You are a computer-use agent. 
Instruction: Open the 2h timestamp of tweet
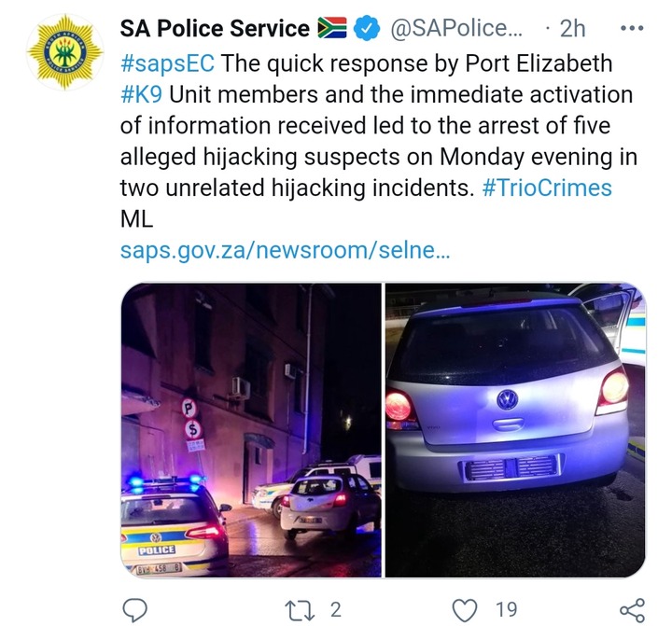[572, 29]
